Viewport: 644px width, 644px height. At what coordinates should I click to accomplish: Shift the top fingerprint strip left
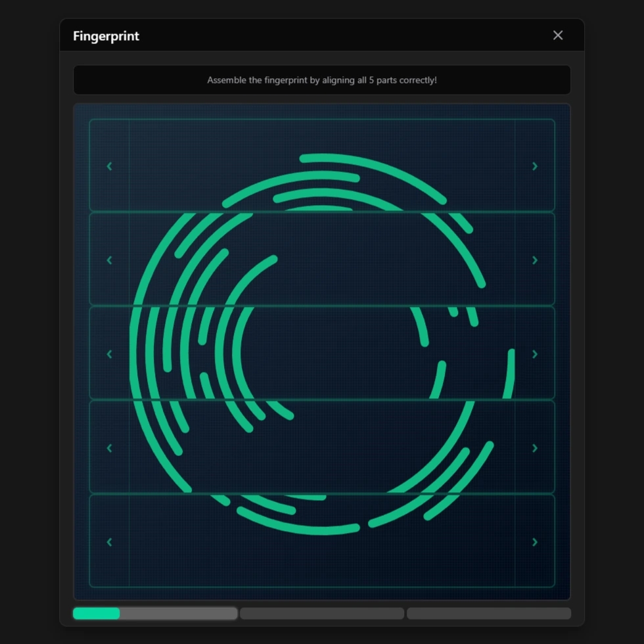coord(110,166)
